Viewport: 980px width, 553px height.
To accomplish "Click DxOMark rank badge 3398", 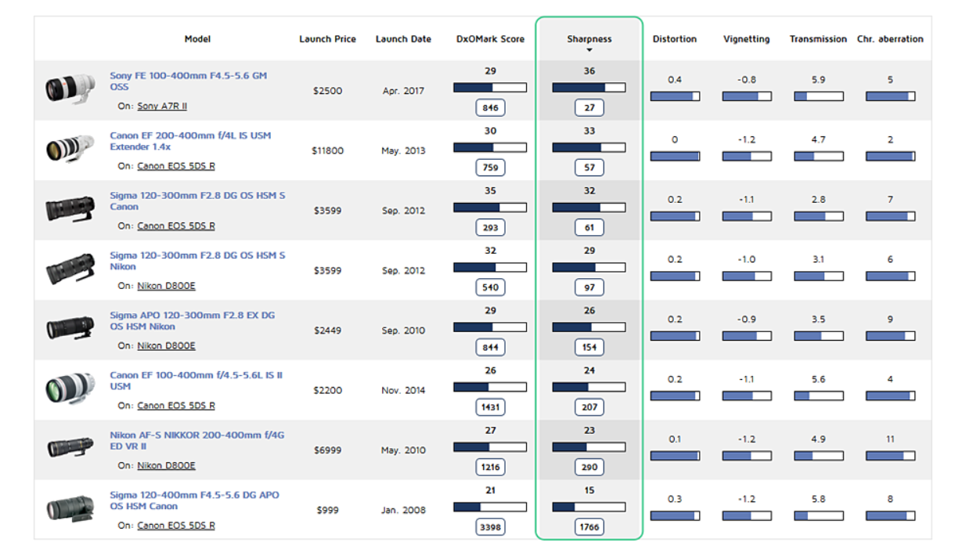I will [x=490, y=527].
